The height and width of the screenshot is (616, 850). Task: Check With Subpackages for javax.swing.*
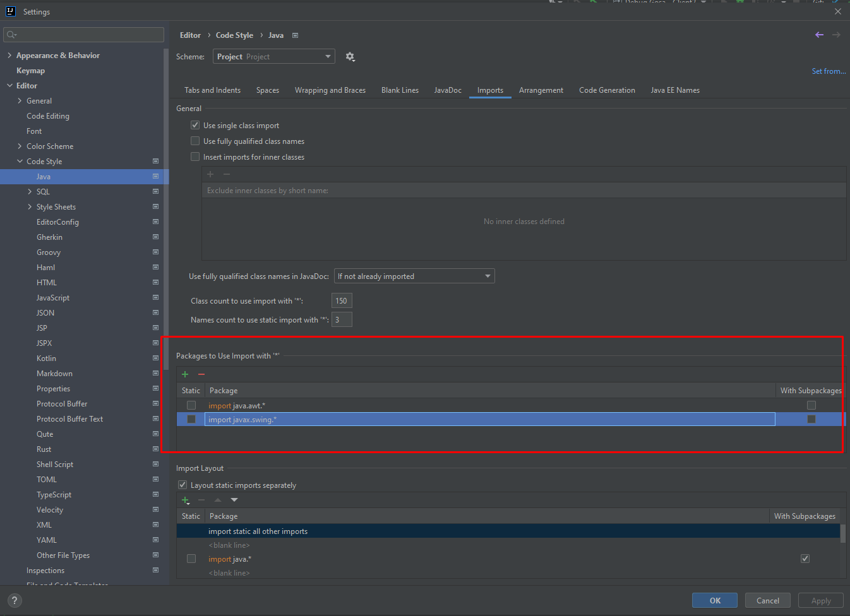coord(811,419)
